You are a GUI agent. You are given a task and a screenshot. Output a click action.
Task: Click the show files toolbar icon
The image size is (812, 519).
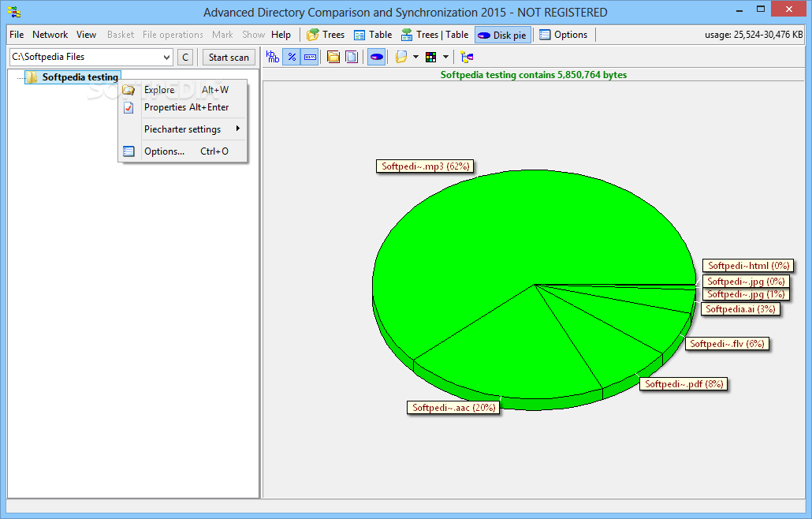click(x=352, y=57)
